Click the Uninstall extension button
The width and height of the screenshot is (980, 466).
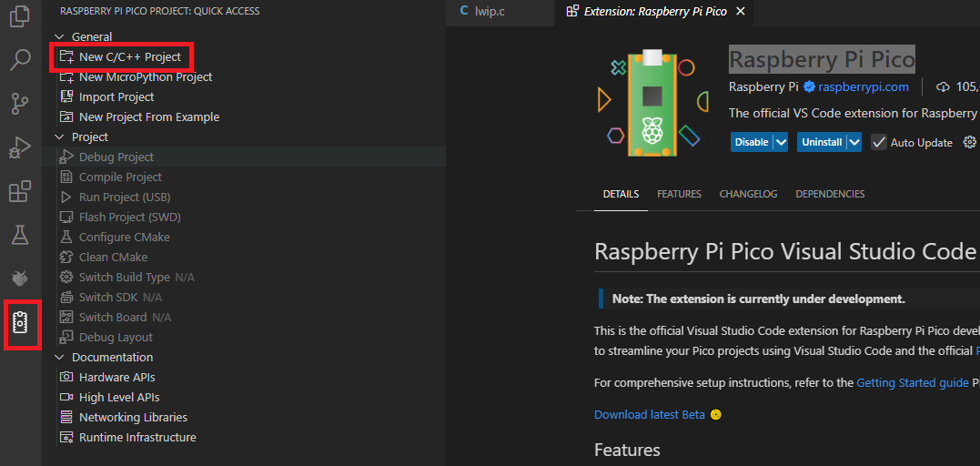[x=822, y=143]
